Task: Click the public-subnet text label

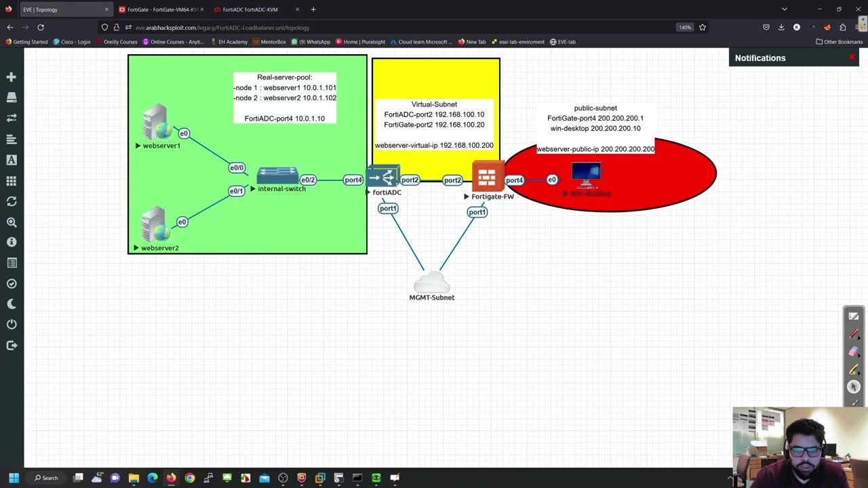Action: click(x=595, y=108)
